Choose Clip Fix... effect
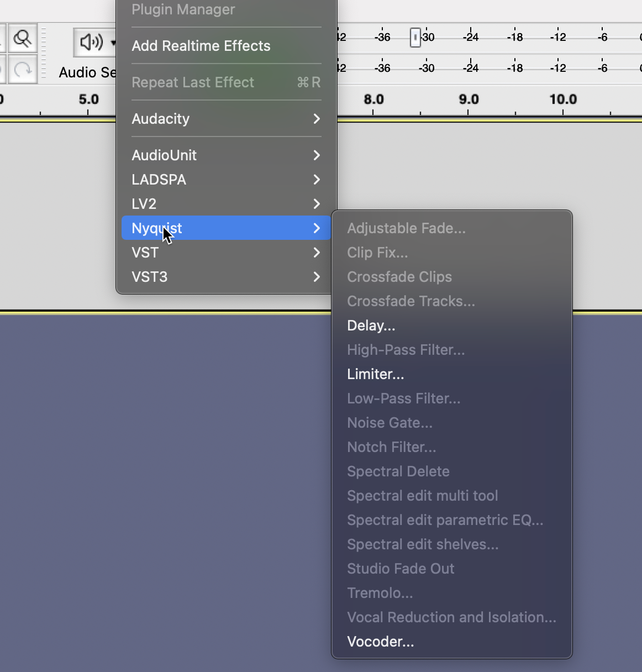 click(452, 253)
